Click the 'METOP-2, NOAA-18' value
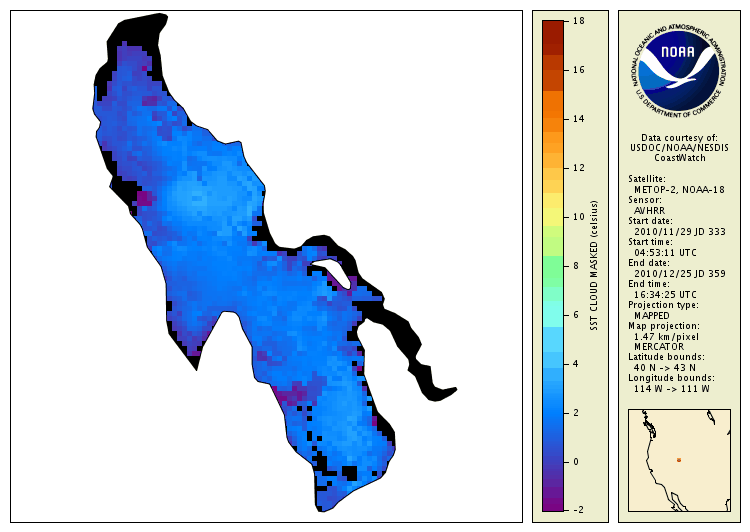 679,189
